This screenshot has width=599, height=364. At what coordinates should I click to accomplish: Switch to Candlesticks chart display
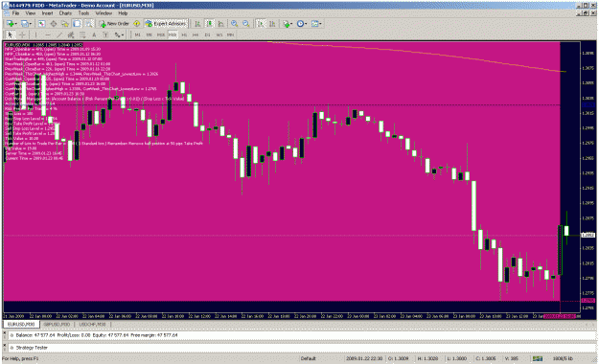click(209, 24)
